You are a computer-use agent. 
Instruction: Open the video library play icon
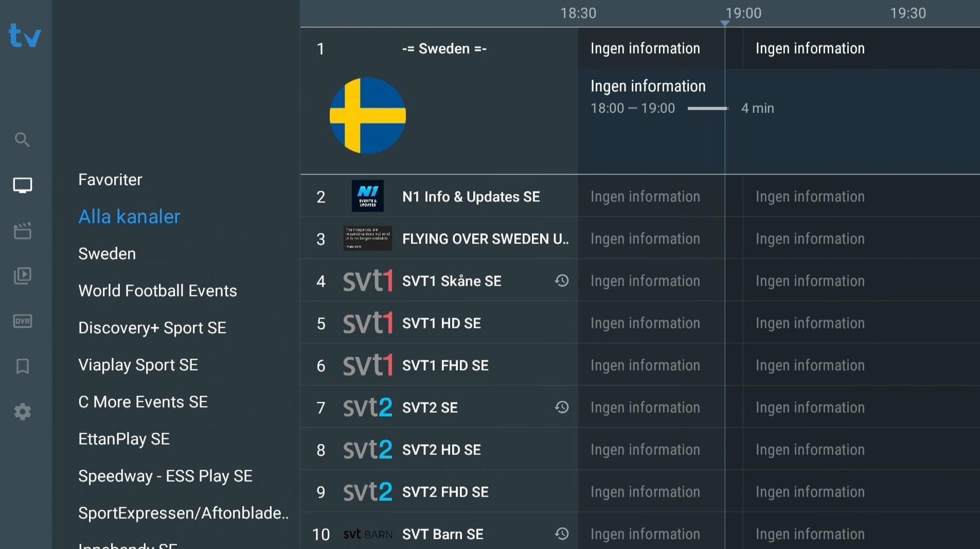point(22,276)
